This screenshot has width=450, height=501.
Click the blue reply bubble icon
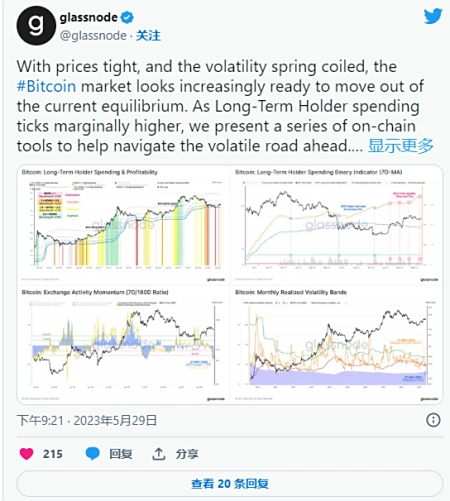pos(92,454)
